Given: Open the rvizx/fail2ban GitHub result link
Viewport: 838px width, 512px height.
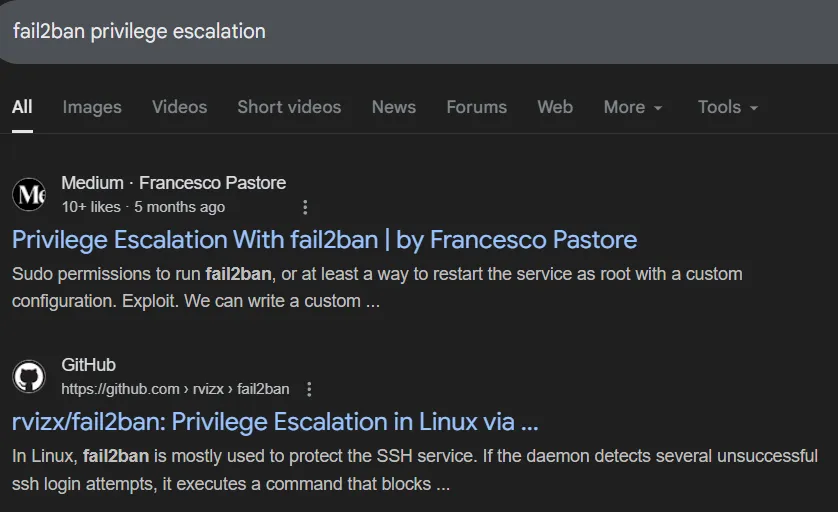Looking at the screenshot, I should 275,422.
